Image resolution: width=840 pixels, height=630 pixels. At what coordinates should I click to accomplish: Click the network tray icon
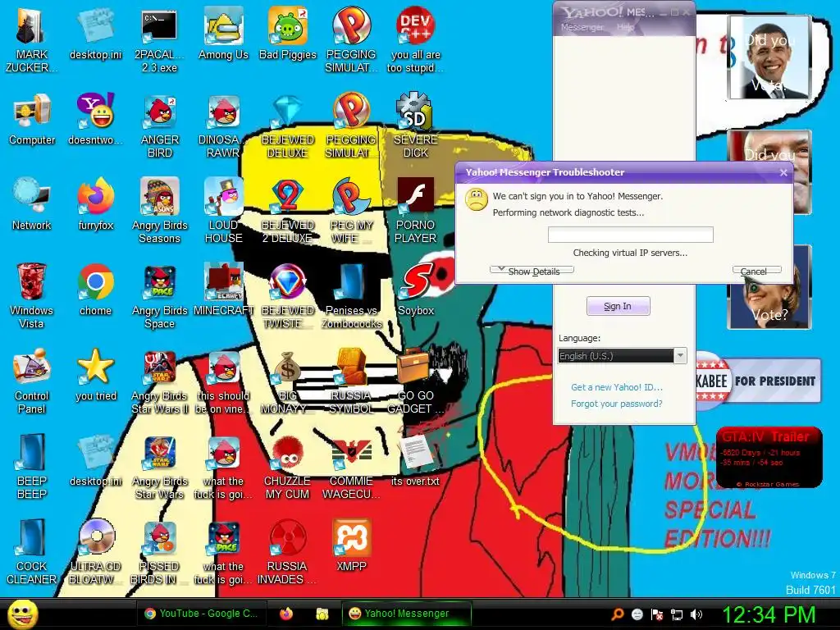click(x=677, y=614)
